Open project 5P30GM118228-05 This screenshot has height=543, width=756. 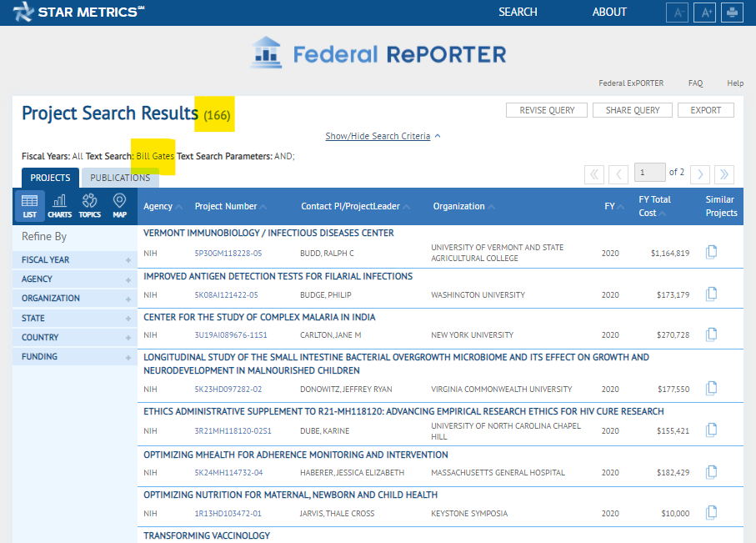228,253
